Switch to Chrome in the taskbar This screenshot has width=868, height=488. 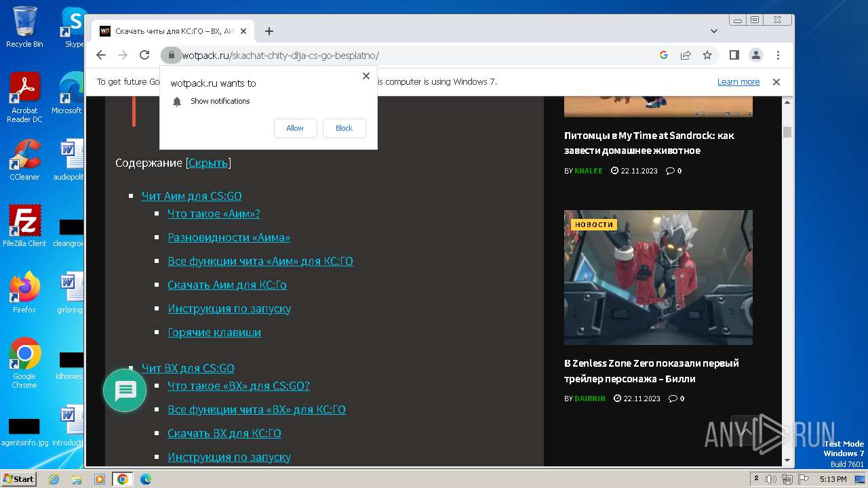pos(122,479)
